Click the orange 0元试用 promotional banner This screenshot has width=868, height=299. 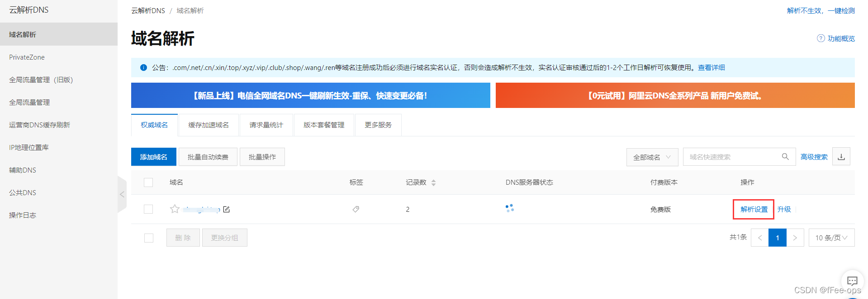coord(675,95)
